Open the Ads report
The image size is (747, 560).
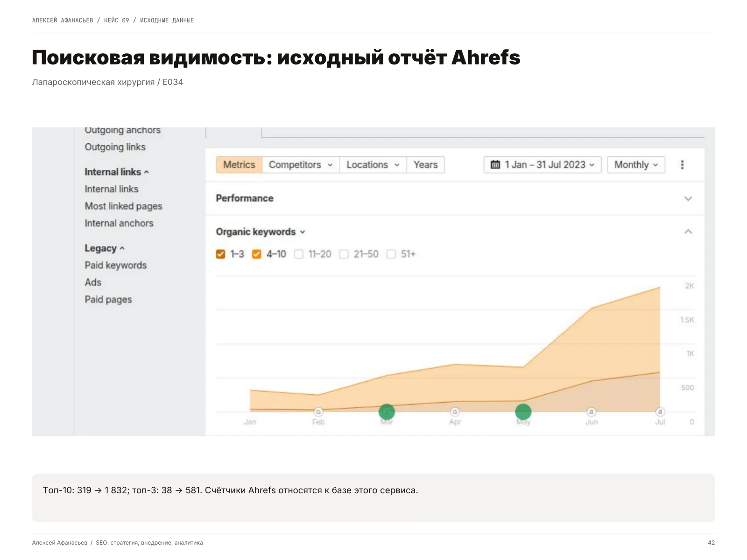(93, 282)
